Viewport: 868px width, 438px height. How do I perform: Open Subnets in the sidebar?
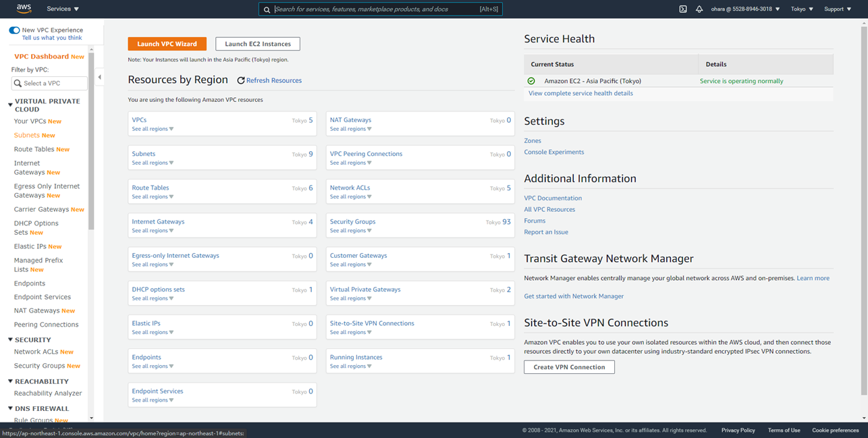[27, 135]
